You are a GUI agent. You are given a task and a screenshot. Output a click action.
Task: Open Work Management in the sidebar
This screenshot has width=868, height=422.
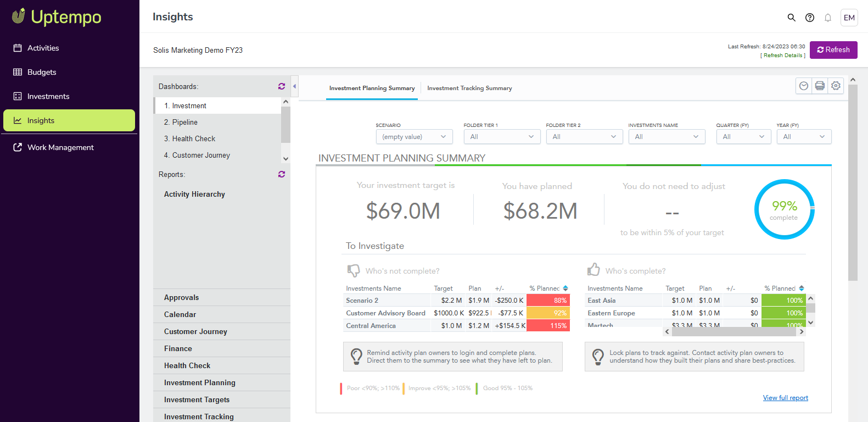(69, 147)
